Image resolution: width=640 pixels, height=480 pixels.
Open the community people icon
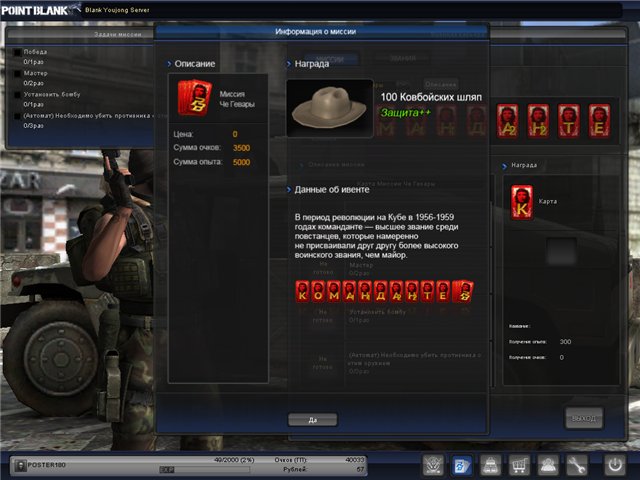[x=547, y=464]
